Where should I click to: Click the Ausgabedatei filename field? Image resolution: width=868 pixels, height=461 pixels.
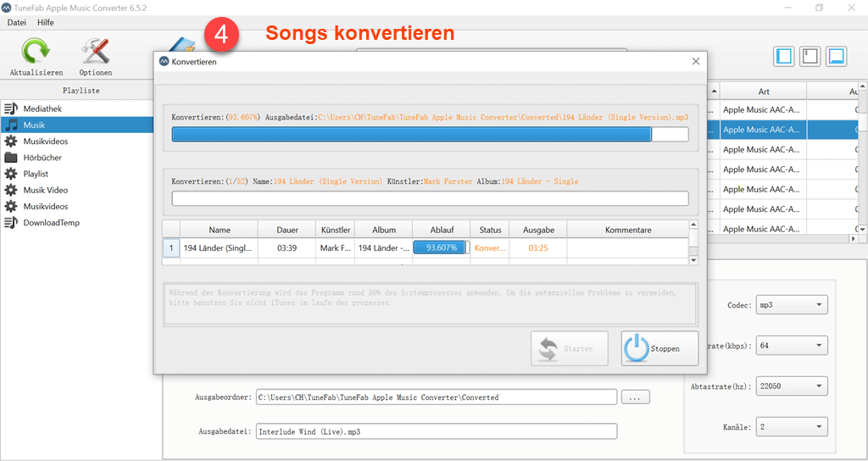point(437,431)
